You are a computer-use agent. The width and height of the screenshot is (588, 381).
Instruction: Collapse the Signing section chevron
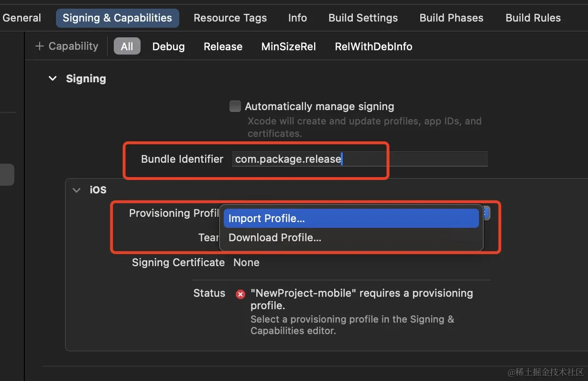(x=53, y=78)
